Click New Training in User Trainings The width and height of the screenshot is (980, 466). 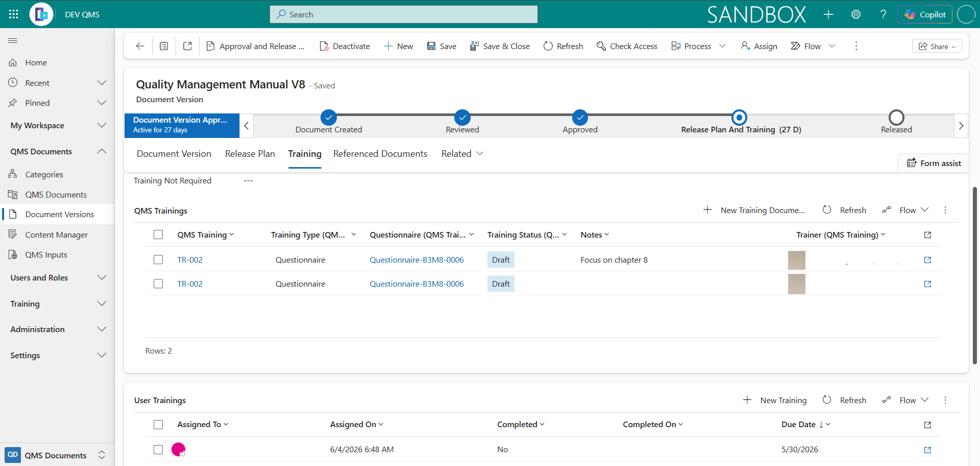click(x=775, y=400)
